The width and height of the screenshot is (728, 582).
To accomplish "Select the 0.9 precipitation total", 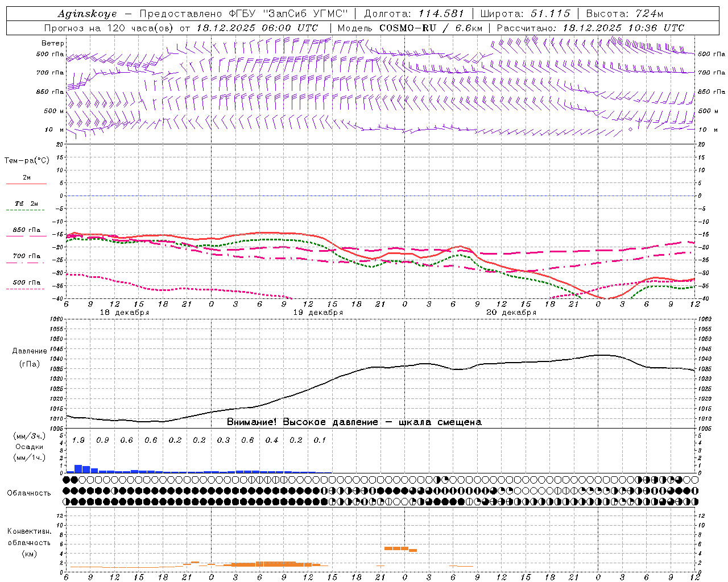I will point(102,440).
